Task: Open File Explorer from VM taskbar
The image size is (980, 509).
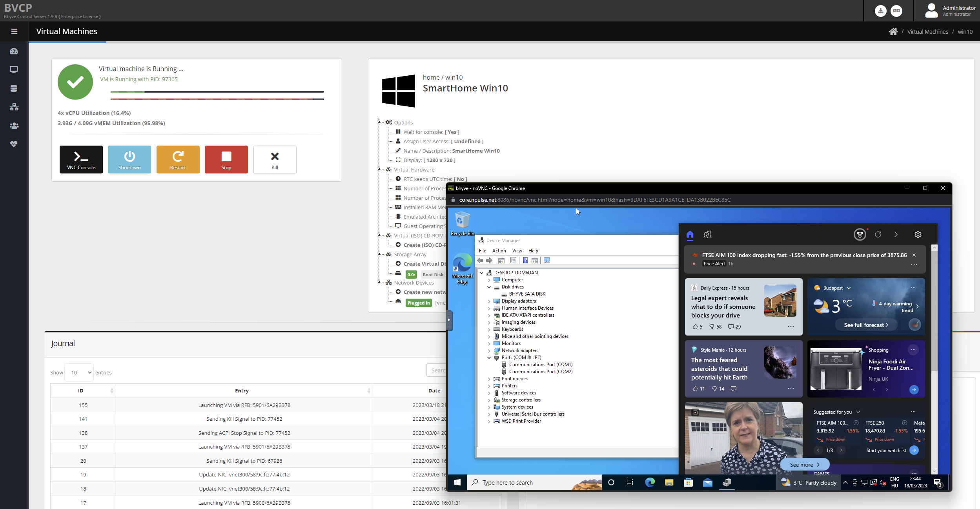Action: (x=669, y=482)
